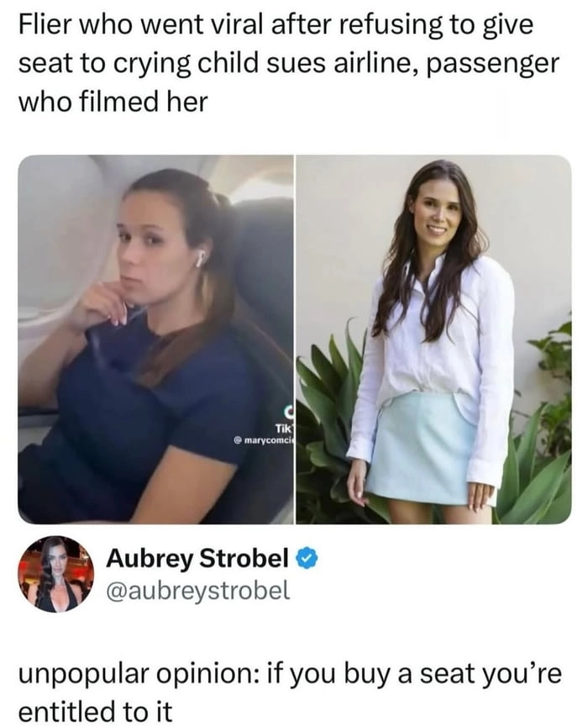Viewport: 588px width, 726px height.
Task: Click the "who filmed her" headline line
Action: [113, 102]
